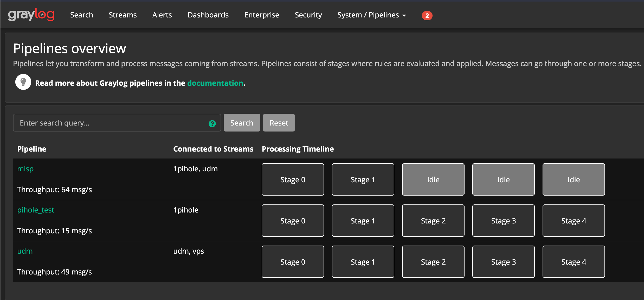
Task: Click Stage 2 box in udm timeline
Action: click(433, 262)
